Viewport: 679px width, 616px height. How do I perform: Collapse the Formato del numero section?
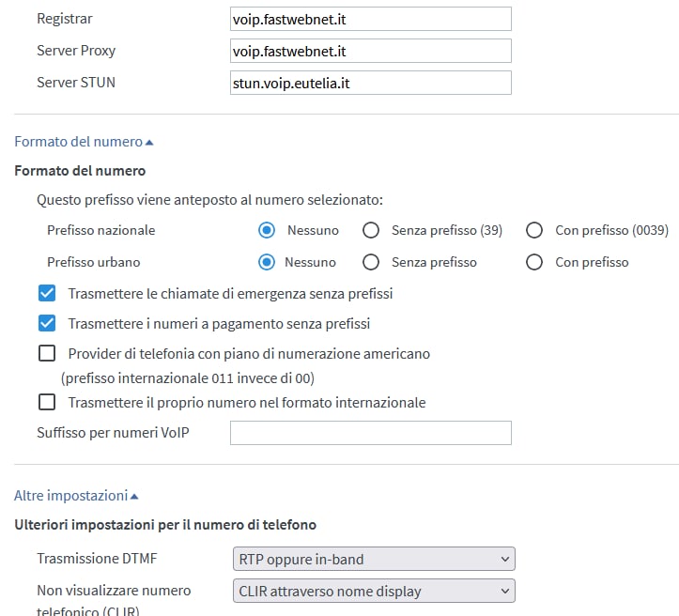point(84,142)
